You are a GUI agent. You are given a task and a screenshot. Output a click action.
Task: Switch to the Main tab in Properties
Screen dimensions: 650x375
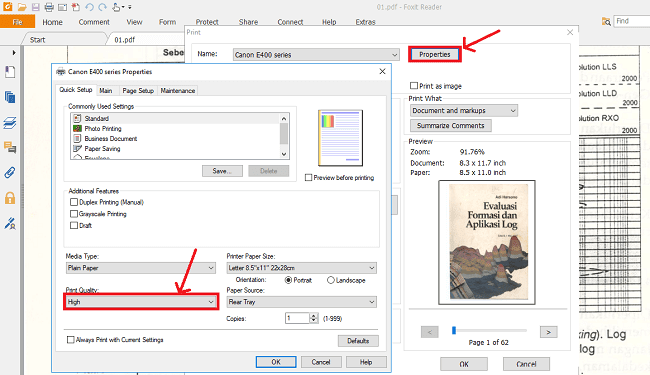click(106, 90)
